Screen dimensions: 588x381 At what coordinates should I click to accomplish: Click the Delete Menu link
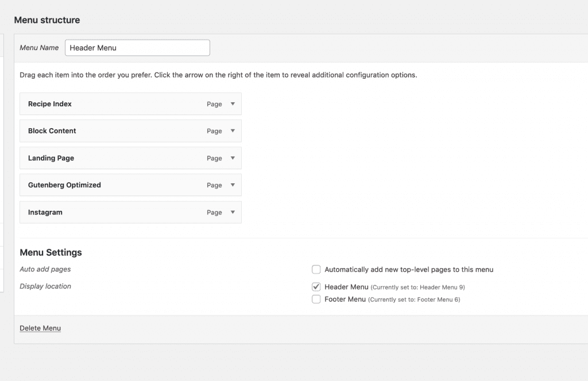pyautogui.click(x=40, y=328)
